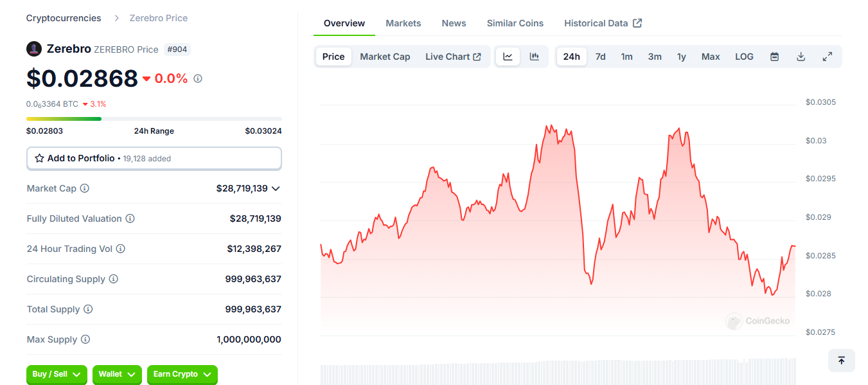Click the 24h Range progress bar

pyautogui.click(x=154, y=119)
